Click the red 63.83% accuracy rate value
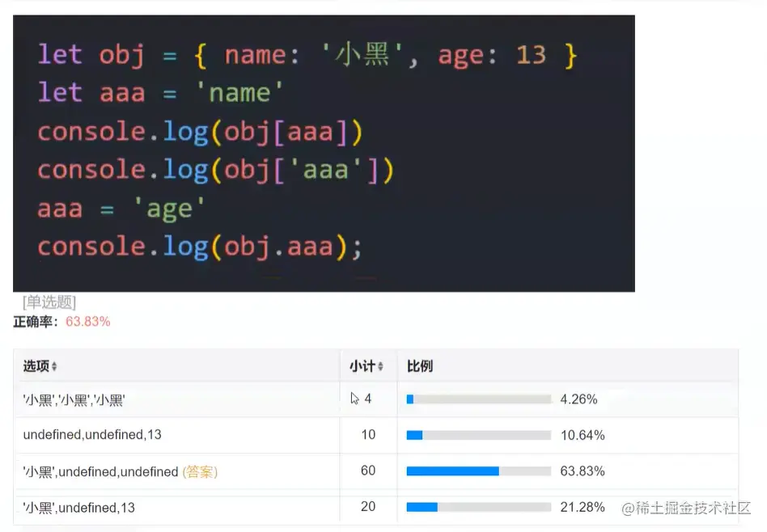 88,322
